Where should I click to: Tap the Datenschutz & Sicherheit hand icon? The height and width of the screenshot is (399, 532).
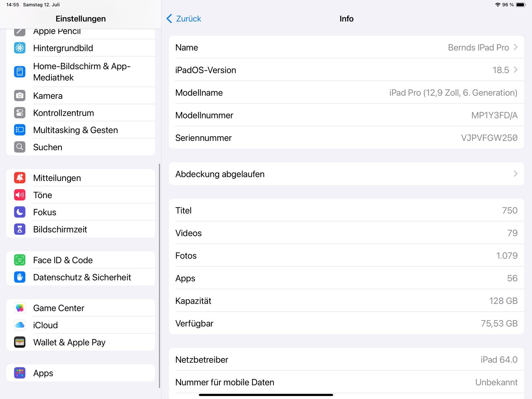(20, 277)
